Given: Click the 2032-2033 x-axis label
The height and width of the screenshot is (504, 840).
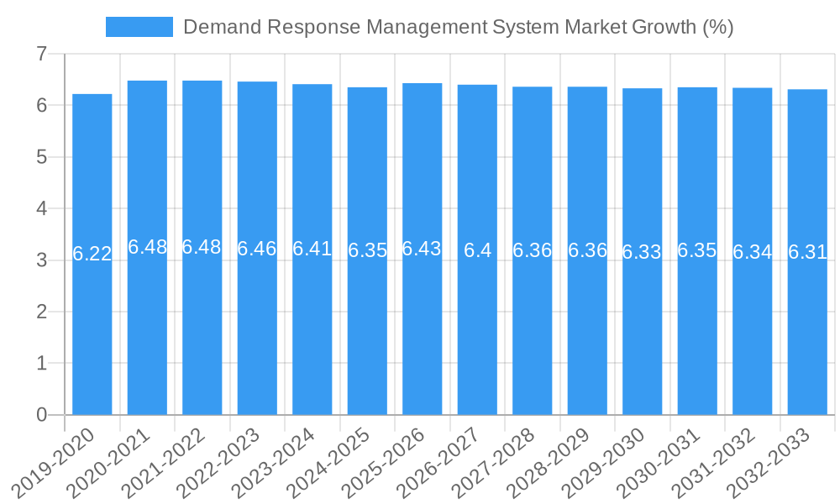Looking at the screenshot, I should click(769, 464).
